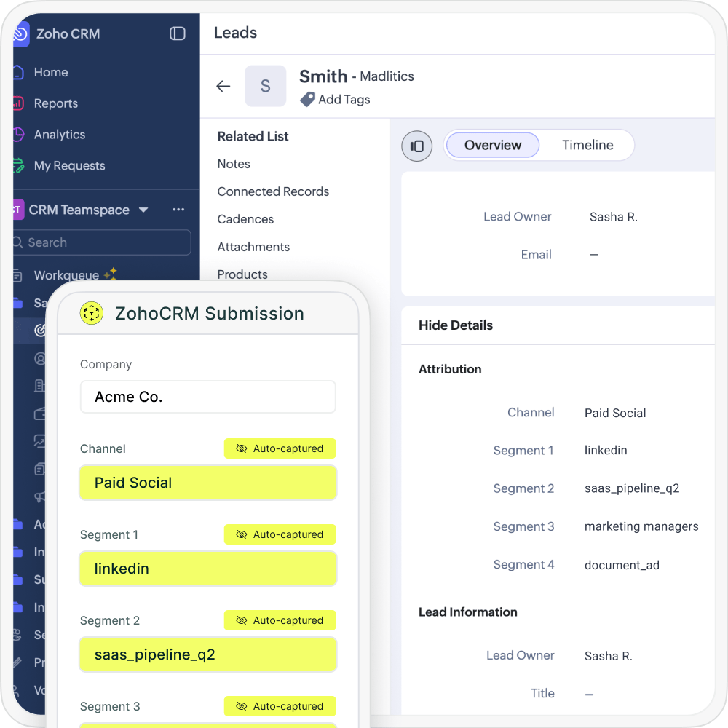728x728 pixels.
Task: Click the Segment 1 Auto-captured badge
Action: (x=280, y=534)
